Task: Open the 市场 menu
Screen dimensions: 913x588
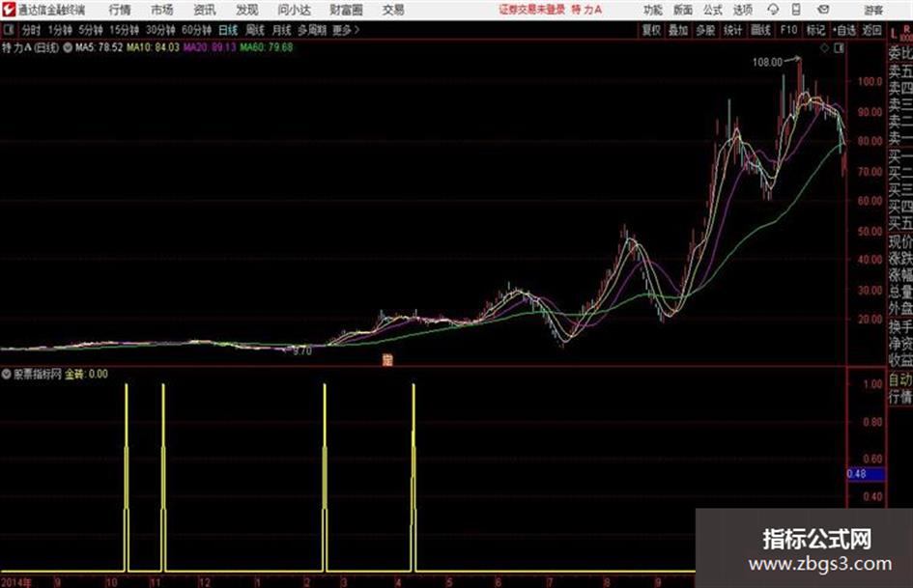Action: pyautogui.click(x=162, y=10)
